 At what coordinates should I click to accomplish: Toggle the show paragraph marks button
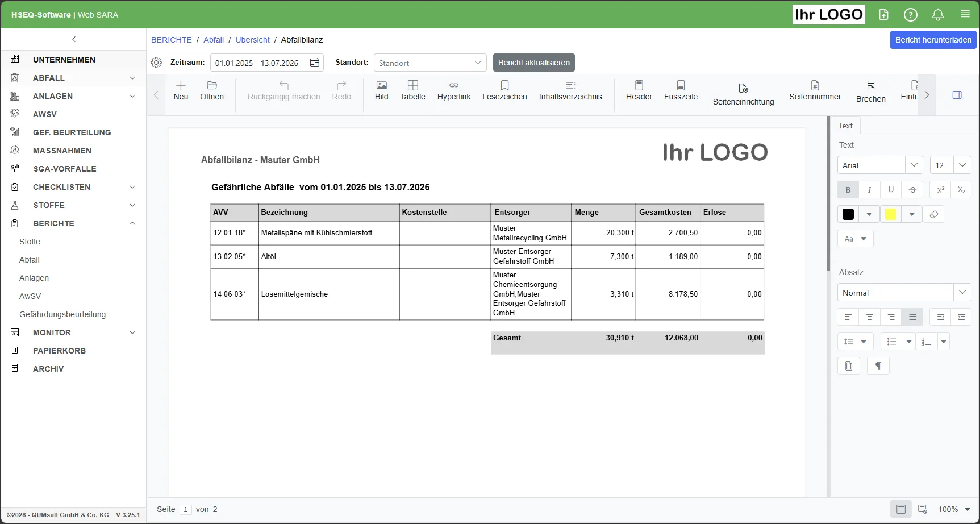pyautogui.click(x=878, y=366)
